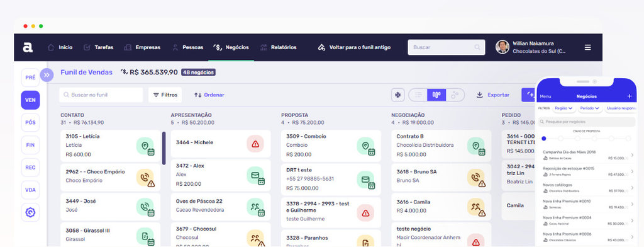Viewport: 644px width, 247px height.
Task: Expand the sidebar with the double-arrow button
Action: (x=47, y=75)
